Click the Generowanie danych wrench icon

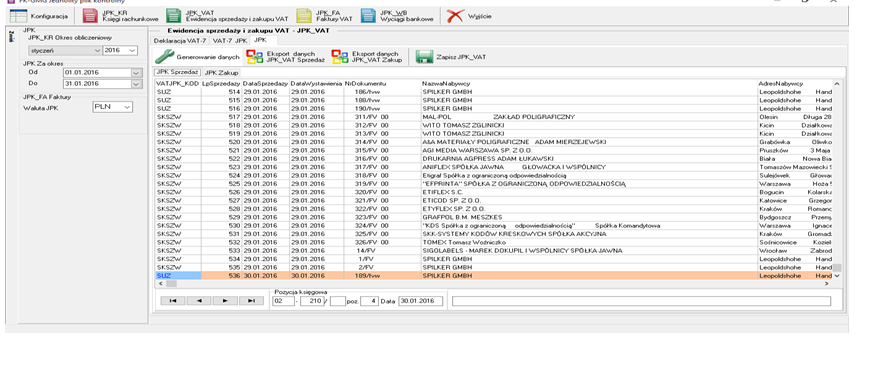coord(164,56)
